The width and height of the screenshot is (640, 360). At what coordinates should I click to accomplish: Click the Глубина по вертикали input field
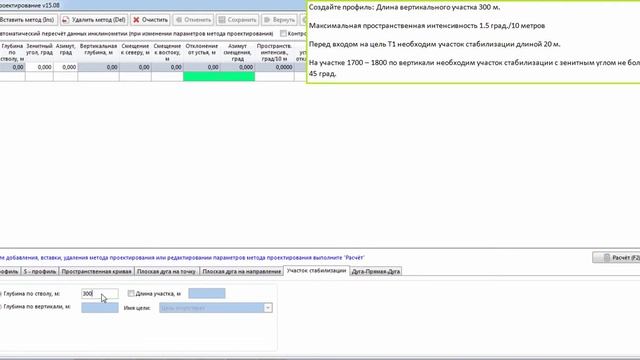pyautogui.click(x=100, y=307)
